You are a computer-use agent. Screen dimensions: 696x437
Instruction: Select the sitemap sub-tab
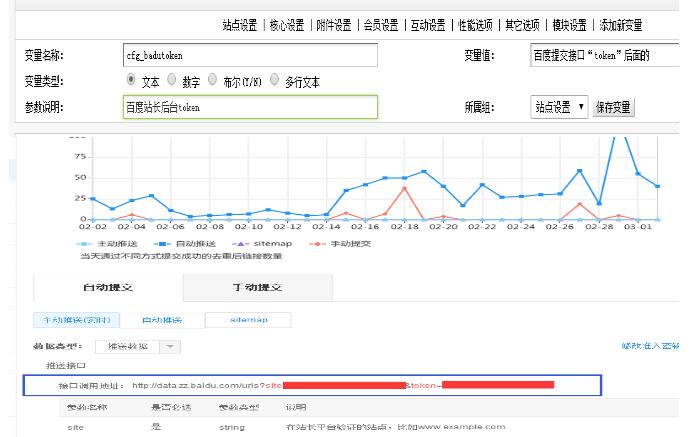tap(248, 320)
